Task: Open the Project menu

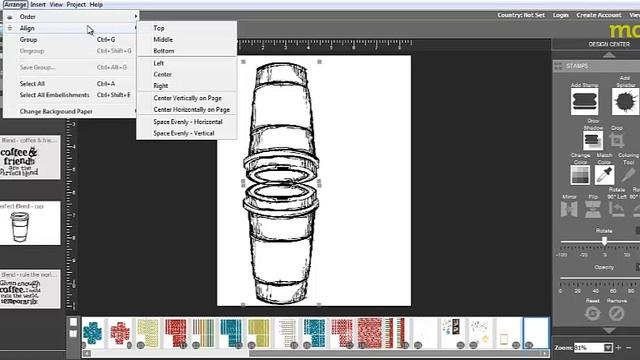Action: point(76,4)
